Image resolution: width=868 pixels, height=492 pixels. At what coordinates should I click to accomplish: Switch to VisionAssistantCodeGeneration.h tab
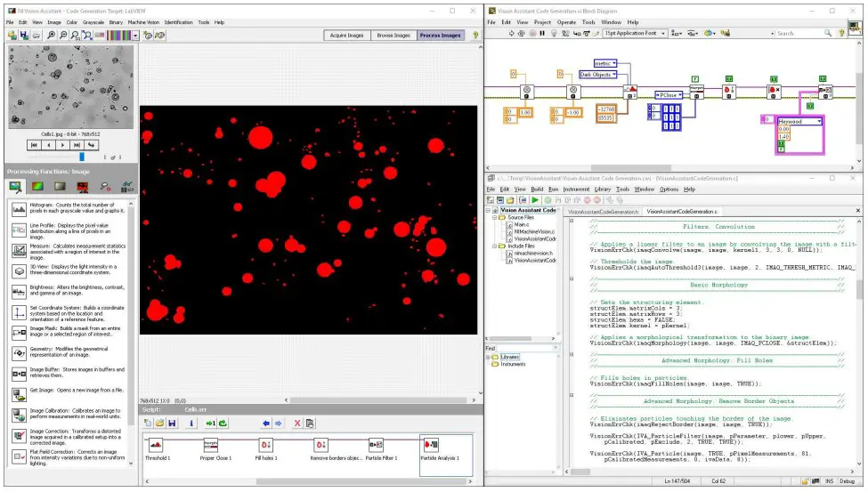pyautogui.click(x=602, y=212)
